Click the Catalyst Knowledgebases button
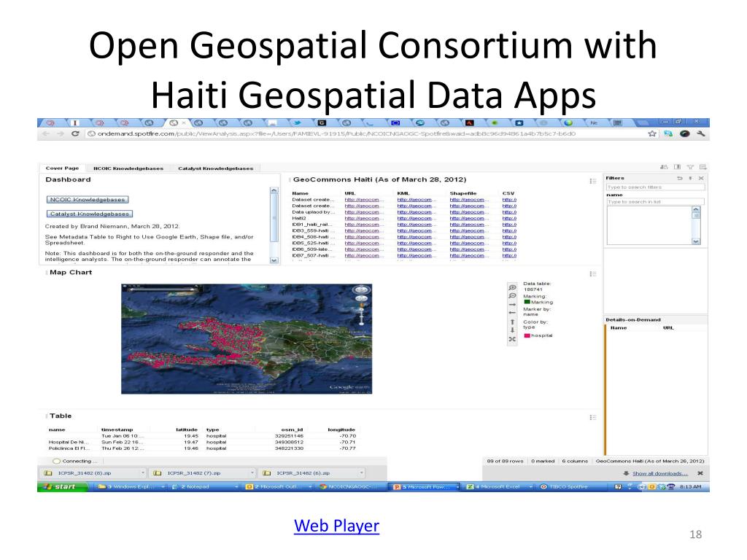This screenshot has width=747, height=560. (90, 214)
